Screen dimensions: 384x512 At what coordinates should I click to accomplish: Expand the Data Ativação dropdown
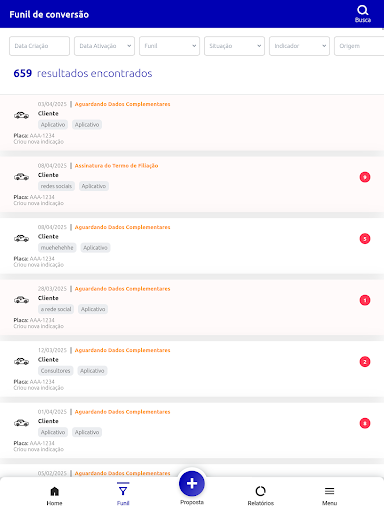[104, 46]
